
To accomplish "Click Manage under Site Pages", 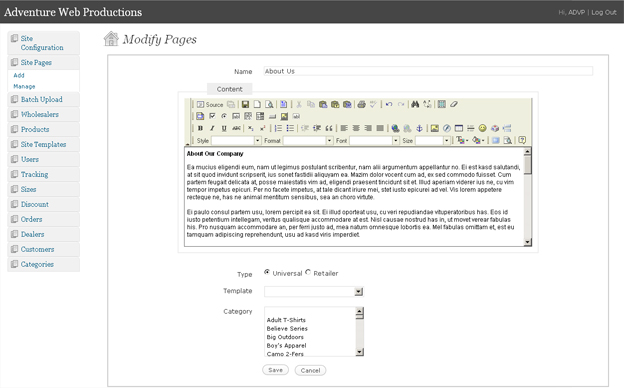I will 24,86.
